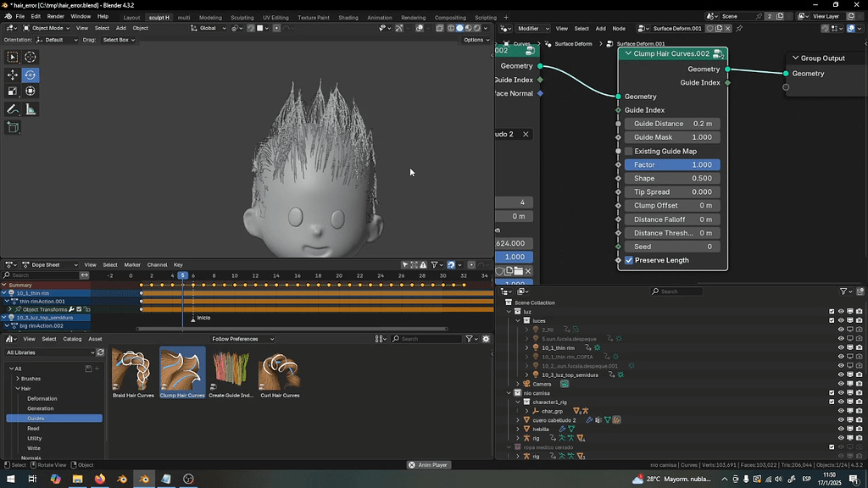Expand the char_grp outliner item
Viewport: 868px width, 488px height.
[x=527, y=411]
